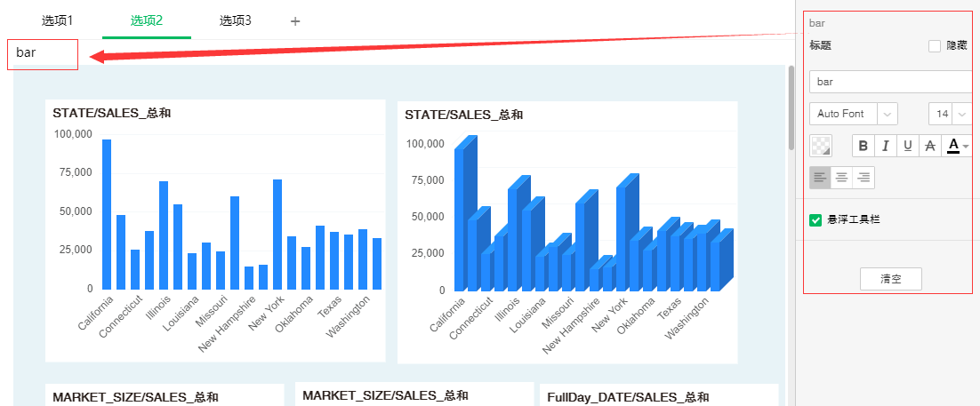
Task: Click the 清空 button
Action: click(x=890, y=278)
